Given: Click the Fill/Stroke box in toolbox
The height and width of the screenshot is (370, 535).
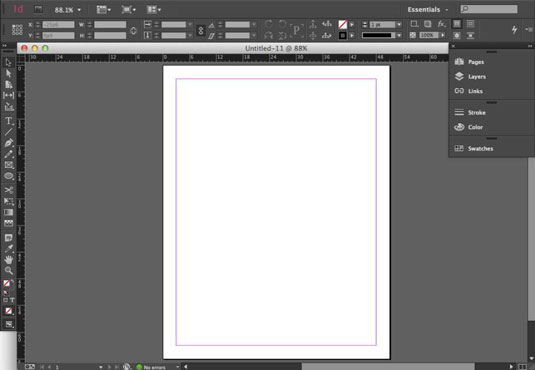Looking at the screenshot, I should 7,283.
